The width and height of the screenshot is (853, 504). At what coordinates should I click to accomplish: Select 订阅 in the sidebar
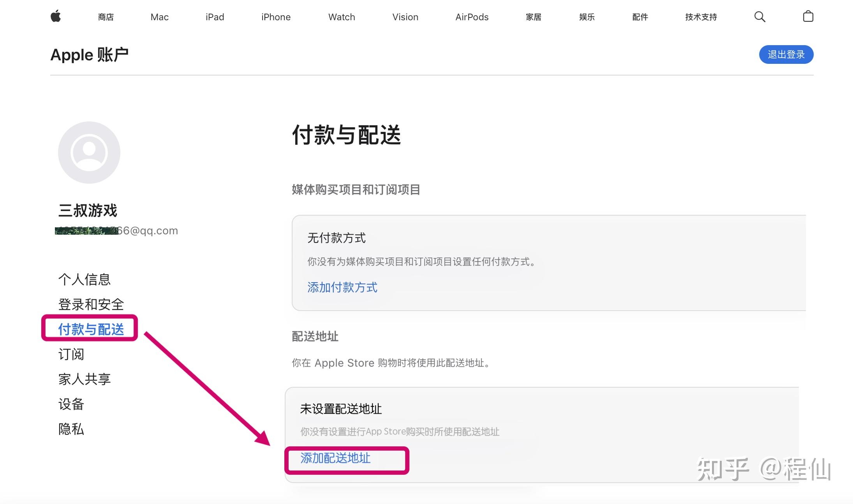point(71,354)
